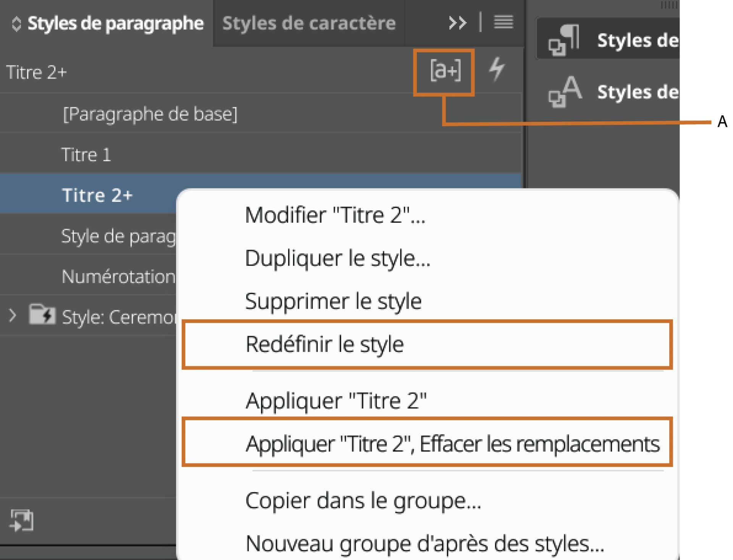Open "Modifier Titre 2..." dialog

tap(336, 216)
